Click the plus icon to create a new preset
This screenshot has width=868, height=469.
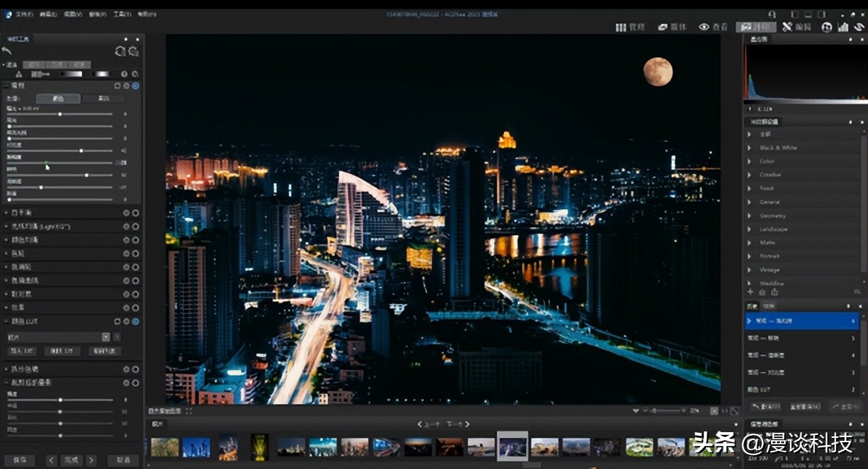point(750,292)
